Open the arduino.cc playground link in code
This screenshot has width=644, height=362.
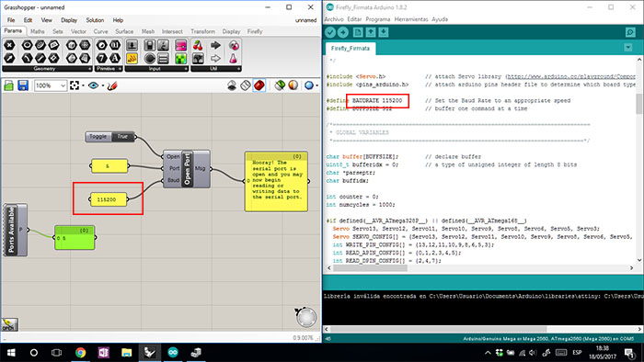click(571, 76)
